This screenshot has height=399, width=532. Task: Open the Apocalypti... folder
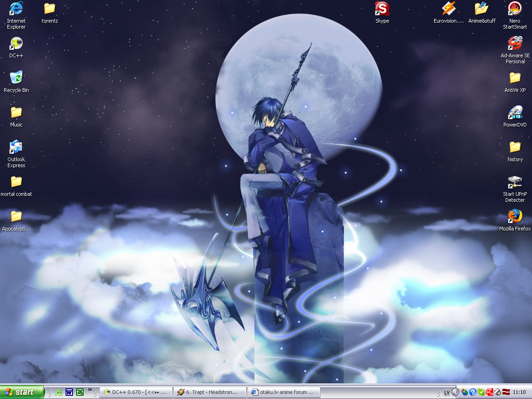coord(16,221)
